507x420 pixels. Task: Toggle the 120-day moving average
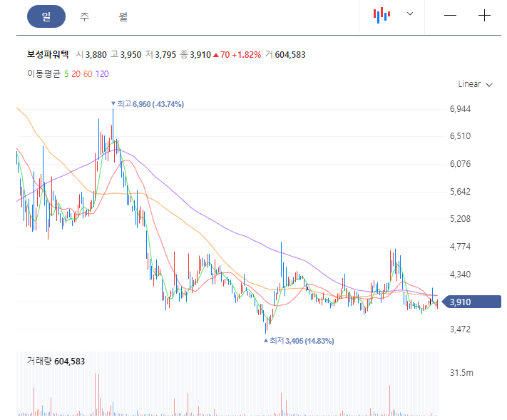click(102, 74)
